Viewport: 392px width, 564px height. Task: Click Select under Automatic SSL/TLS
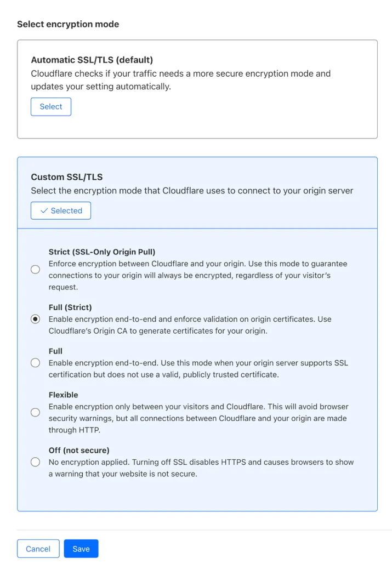click(51, 107)
